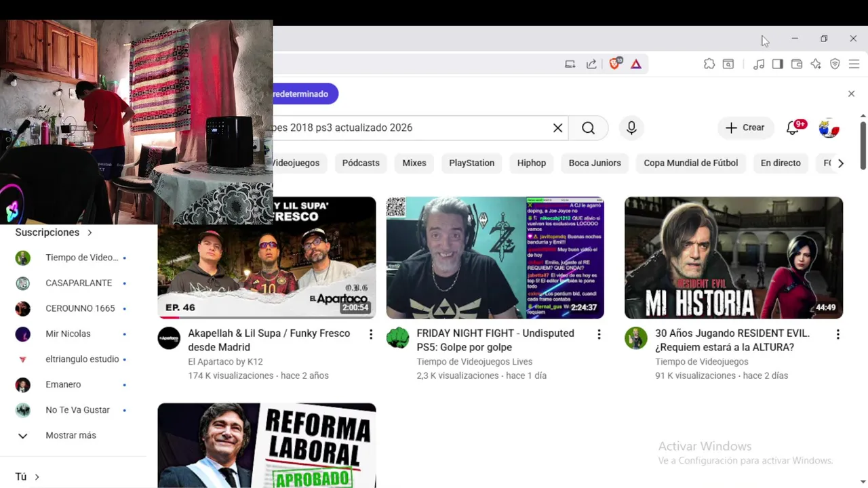Clear the YouTube search text with X
Screen dimensions: 868x488
[x=557, y=128]
